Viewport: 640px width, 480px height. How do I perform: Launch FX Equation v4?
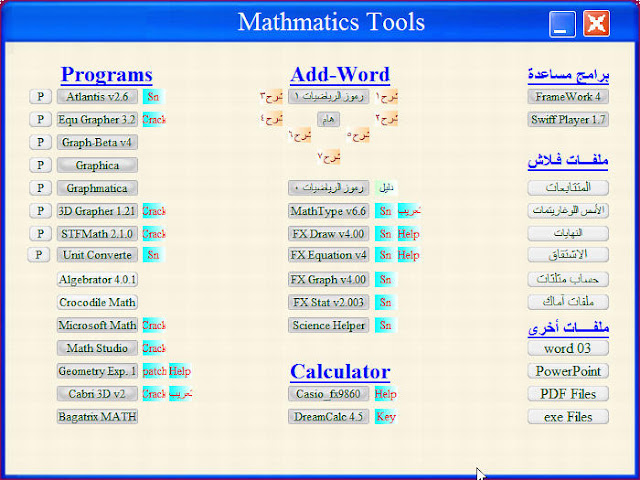click(329, 255)
